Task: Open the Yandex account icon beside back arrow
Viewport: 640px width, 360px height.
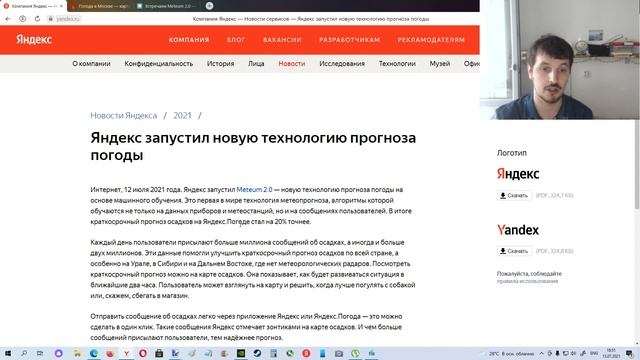Action: pyautogui.click(x=22, y=19)
